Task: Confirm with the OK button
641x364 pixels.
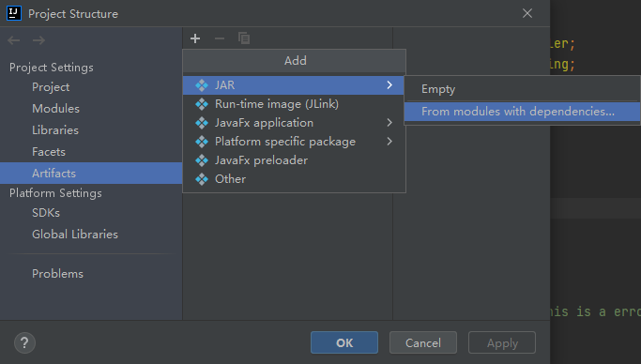Action: coord(344,342)
